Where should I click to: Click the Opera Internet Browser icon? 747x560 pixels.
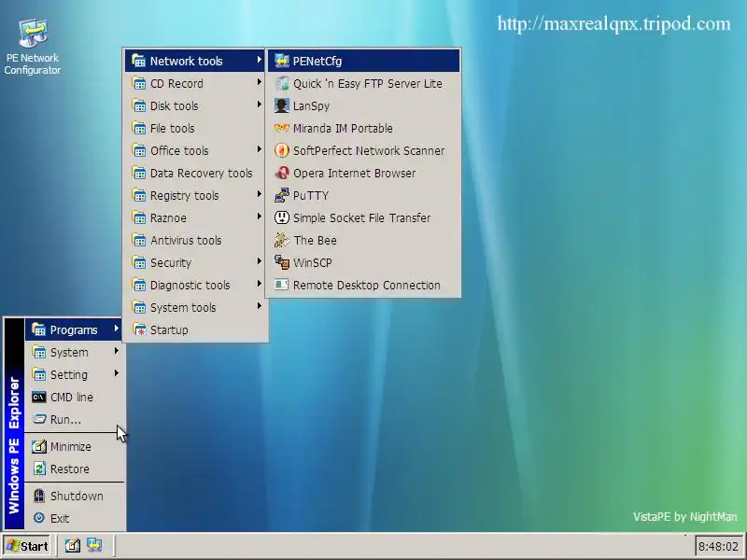coord(282,173)
